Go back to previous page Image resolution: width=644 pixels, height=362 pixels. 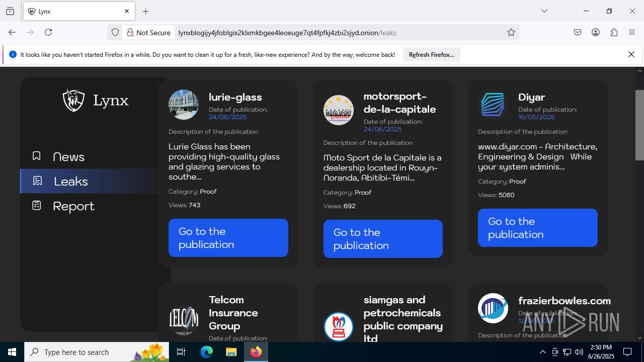12,32
